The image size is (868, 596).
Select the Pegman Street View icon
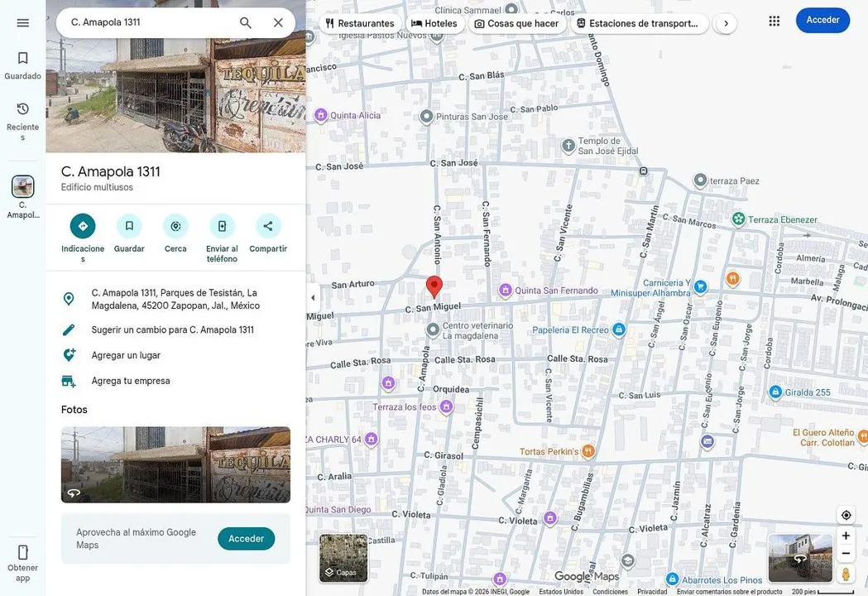point(846,574)
